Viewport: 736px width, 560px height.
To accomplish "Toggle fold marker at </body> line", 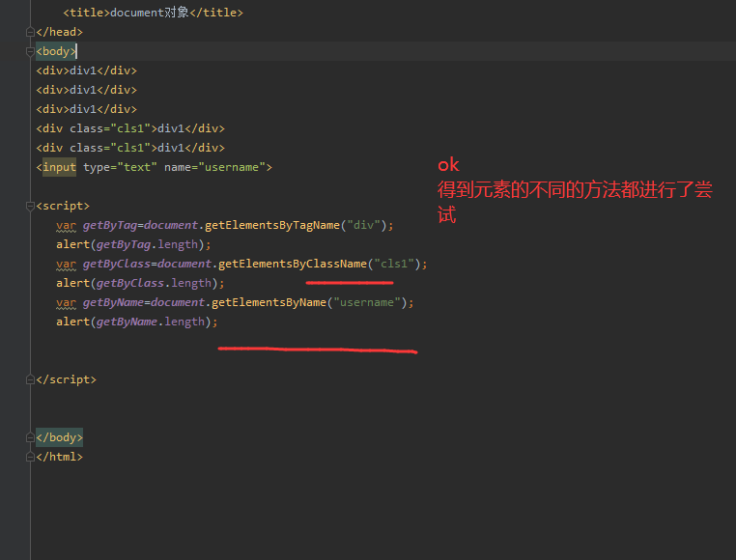I will [30, 437].
